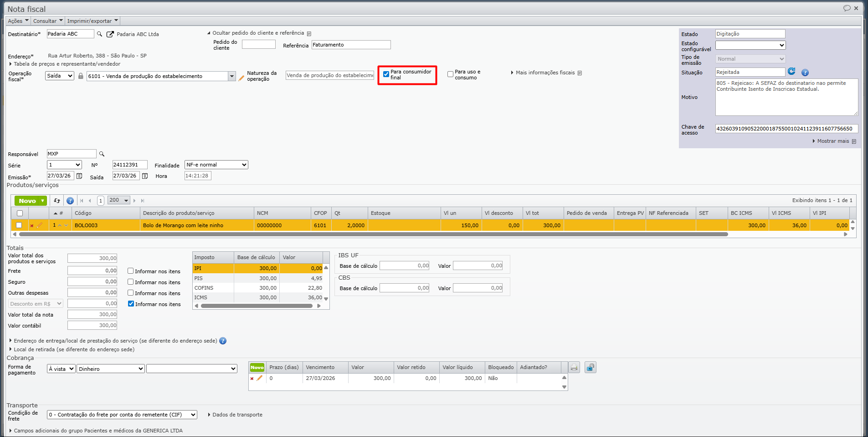Click the refresh icon next to Situação
This screenshot has height=437, width=868.
pyautogui.click(x=791, y=72)
